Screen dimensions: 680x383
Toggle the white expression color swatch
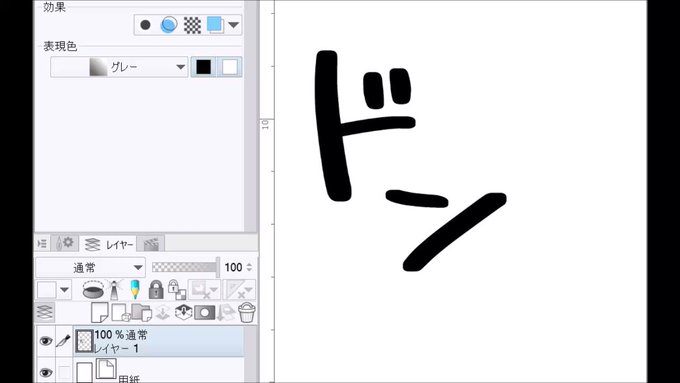(x=229, y=67)
